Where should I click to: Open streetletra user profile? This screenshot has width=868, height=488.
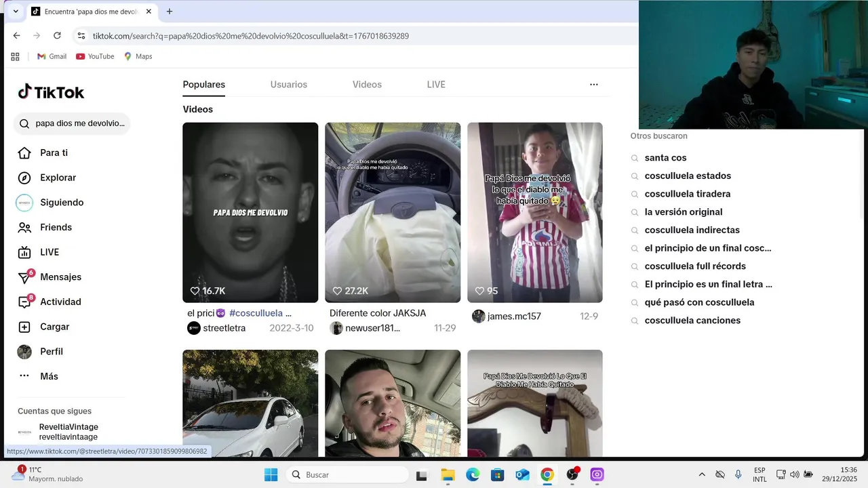(224, 328)
